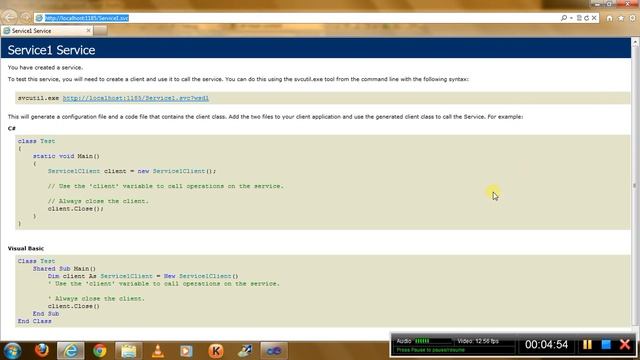Image resolution: width=640 pixels, height=360 pixels.
Task: Open Windows Explorer folder taskbar icon
Action: click(x=129, y=351)
